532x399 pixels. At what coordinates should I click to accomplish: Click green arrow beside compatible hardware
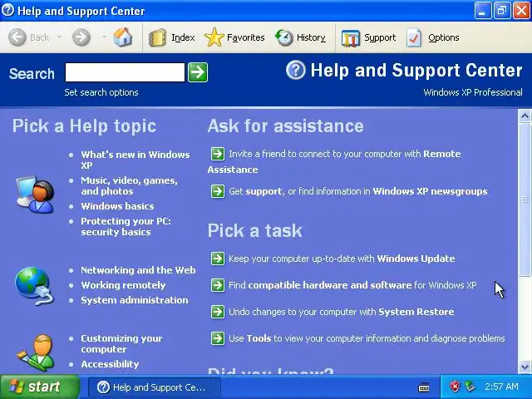click(218, 285)
